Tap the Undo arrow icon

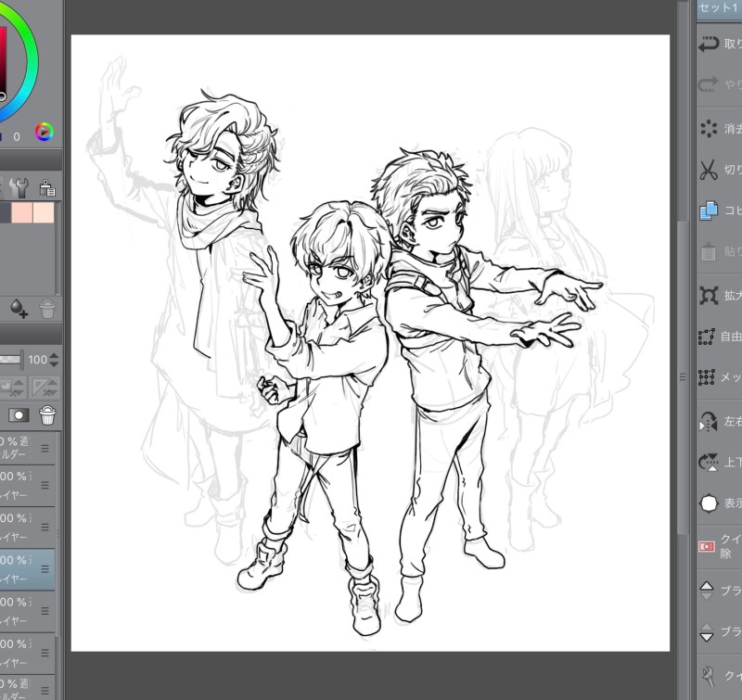click(x=709, y=44)
